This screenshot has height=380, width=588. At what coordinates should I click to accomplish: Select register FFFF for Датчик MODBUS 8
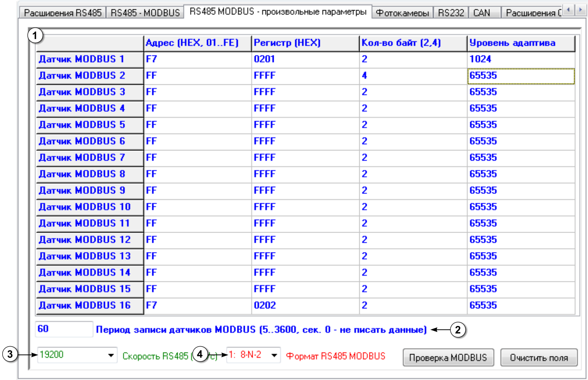coord(306,174)
